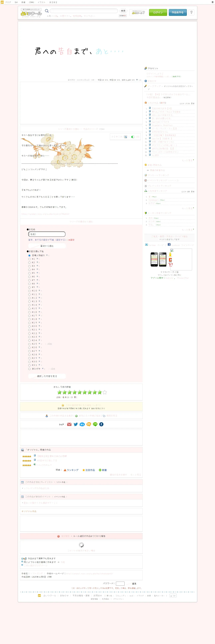Select chapter #17 radio button

(29, 316)
